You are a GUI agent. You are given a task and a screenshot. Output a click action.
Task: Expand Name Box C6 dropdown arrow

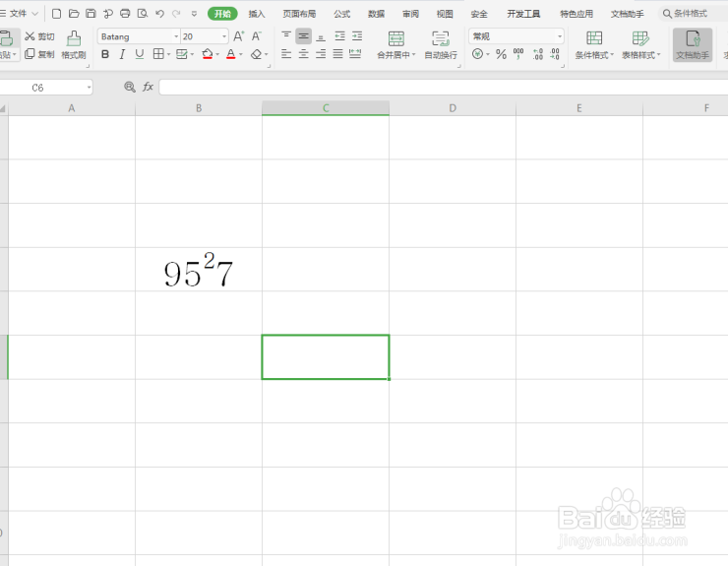click(x=89, y=88)
